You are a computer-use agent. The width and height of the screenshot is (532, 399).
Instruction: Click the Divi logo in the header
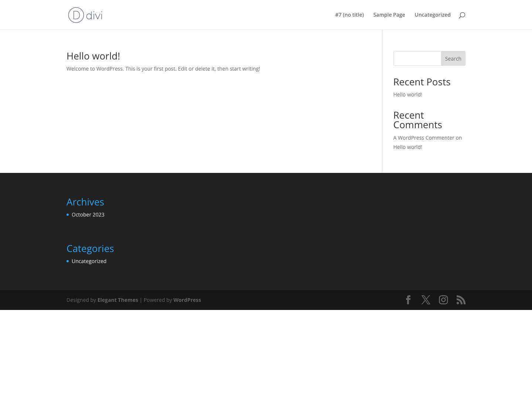tap(85, 15)
